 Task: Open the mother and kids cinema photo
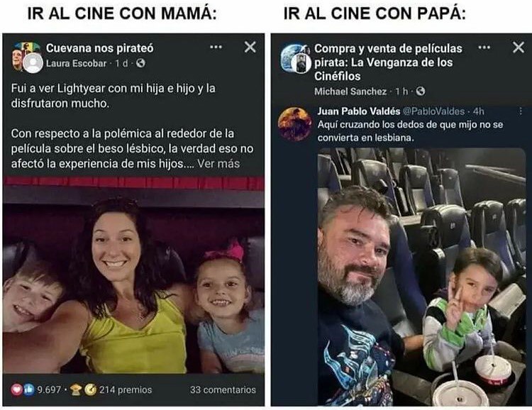click(x=133, y=275)
